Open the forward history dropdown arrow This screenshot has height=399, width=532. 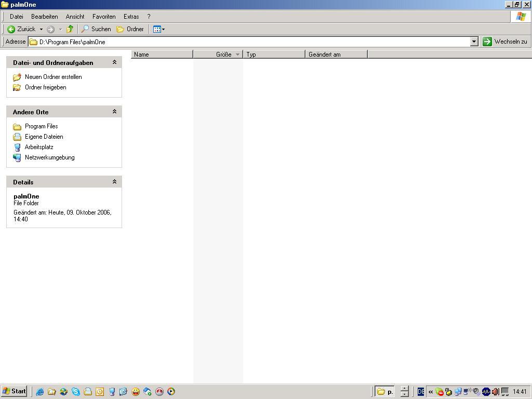60,30
